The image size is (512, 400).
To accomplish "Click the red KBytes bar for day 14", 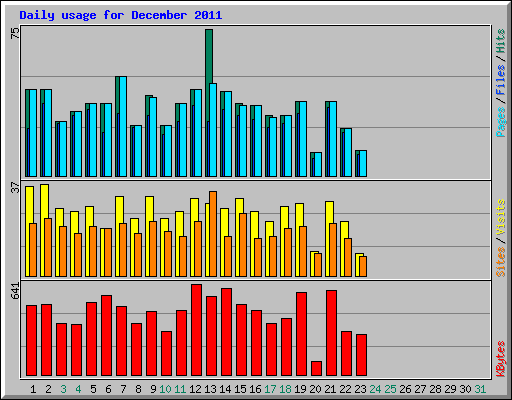I will point(226,332).
